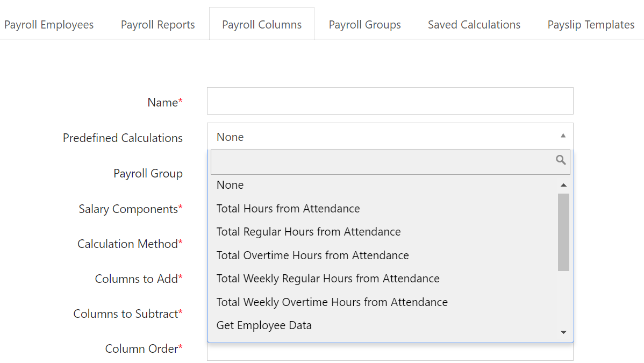Click inside the Name input field

[390, 101]
